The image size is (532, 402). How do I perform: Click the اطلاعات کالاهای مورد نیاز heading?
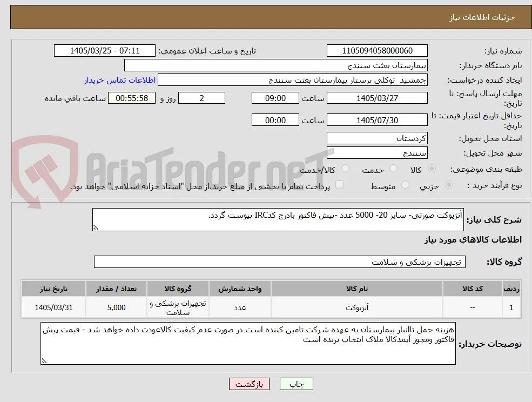(x=473, y=240)
